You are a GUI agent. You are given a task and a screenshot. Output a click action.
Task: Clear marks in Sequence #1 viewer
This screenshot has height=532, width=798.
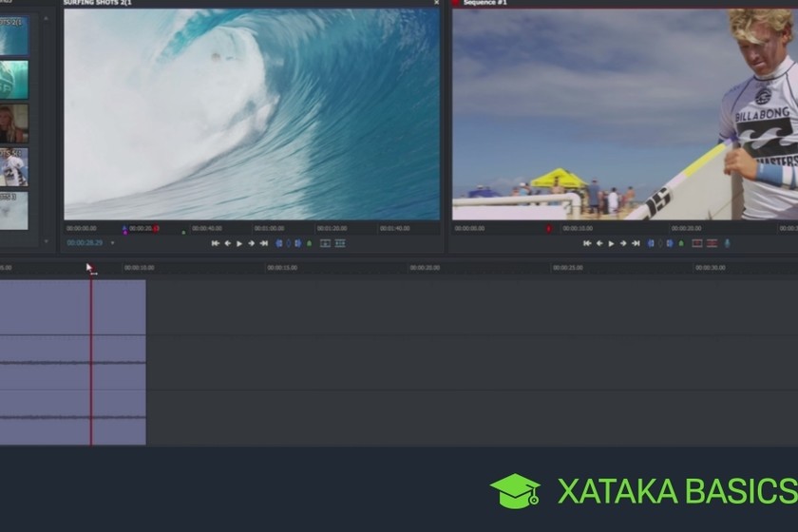660,243
